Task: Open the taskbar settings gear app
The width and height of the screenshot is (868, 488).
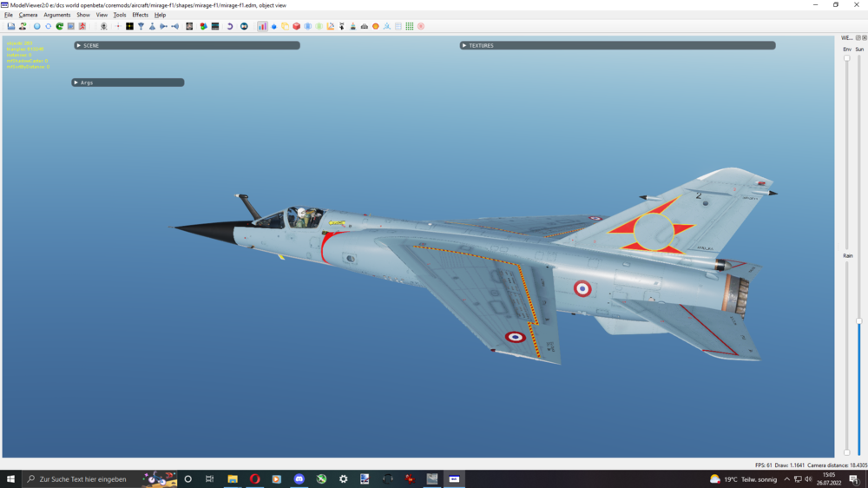Action: point(343,479)
